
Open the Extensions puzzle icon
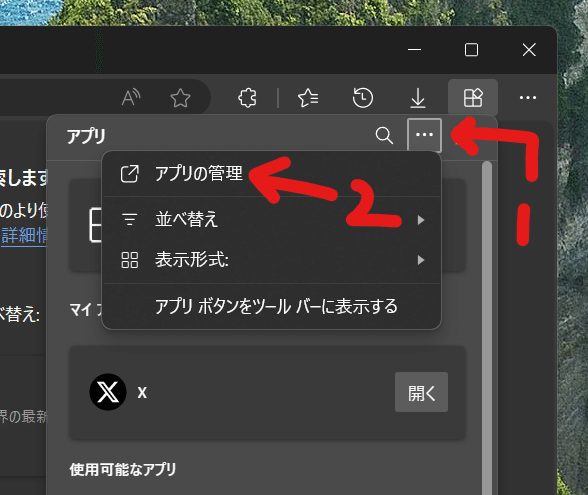(x=248, y=98)
